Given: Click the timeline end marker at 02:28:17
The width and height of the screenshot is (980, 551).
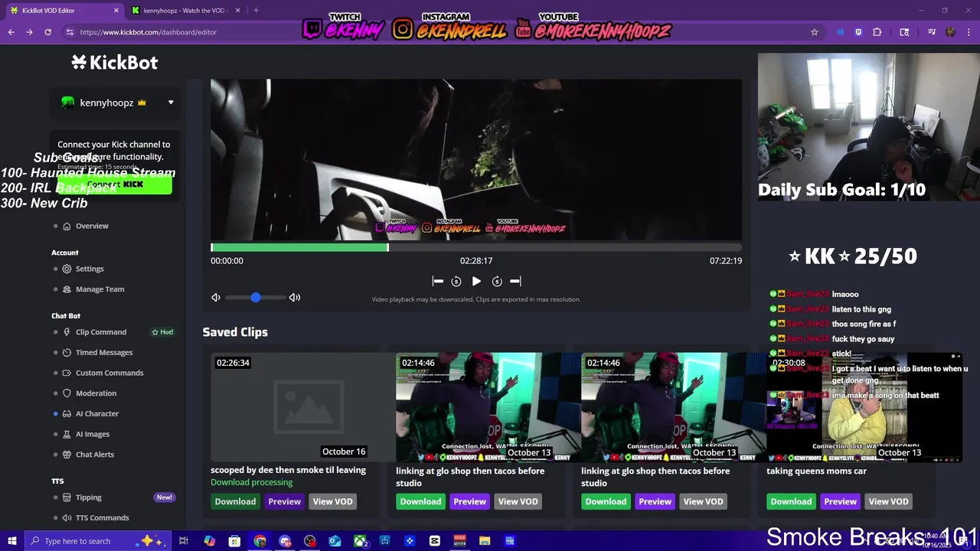Looking at the screenshot, I should click(x=388, y=247).
